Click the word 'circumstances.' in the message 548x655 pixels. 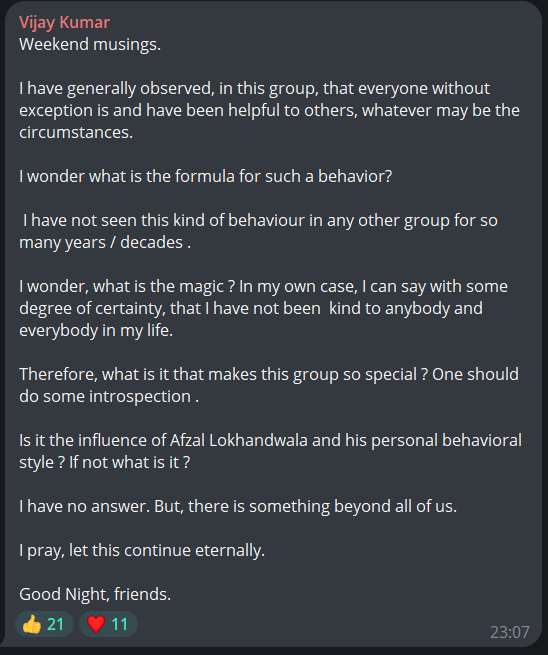(76, 132)
